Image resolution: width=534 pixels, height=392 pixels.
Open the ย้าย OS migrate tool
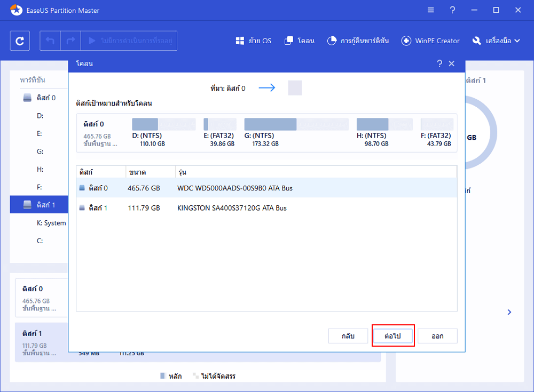(253, 41)
